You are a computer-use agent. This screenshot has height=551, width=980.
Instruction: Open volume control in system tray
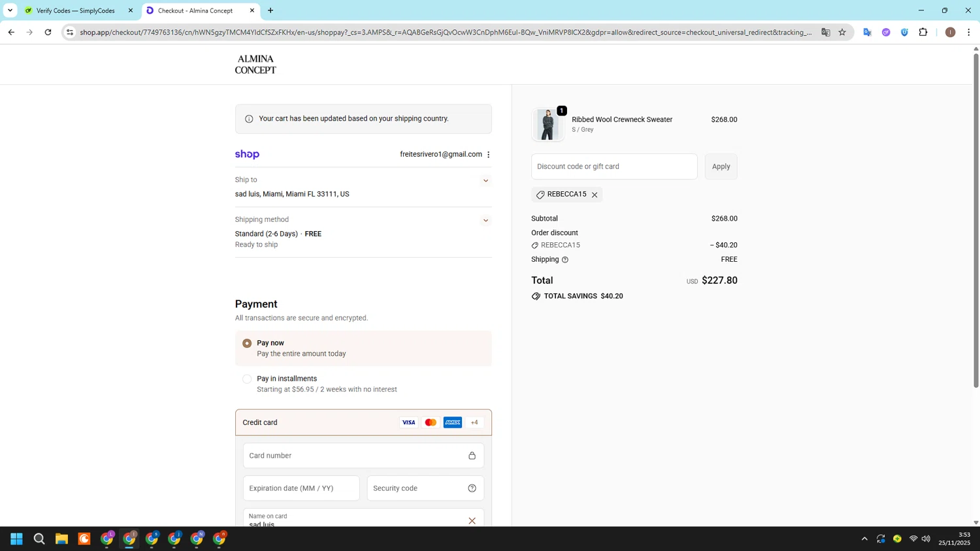pyautogui.click(x=926, y=539)
